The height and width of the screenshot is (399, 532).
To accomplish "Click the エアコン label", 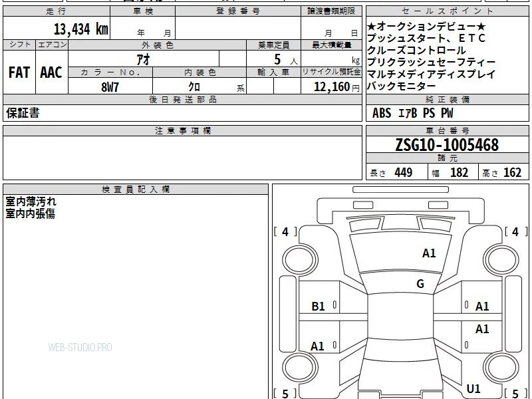I will tap(52, 45).
